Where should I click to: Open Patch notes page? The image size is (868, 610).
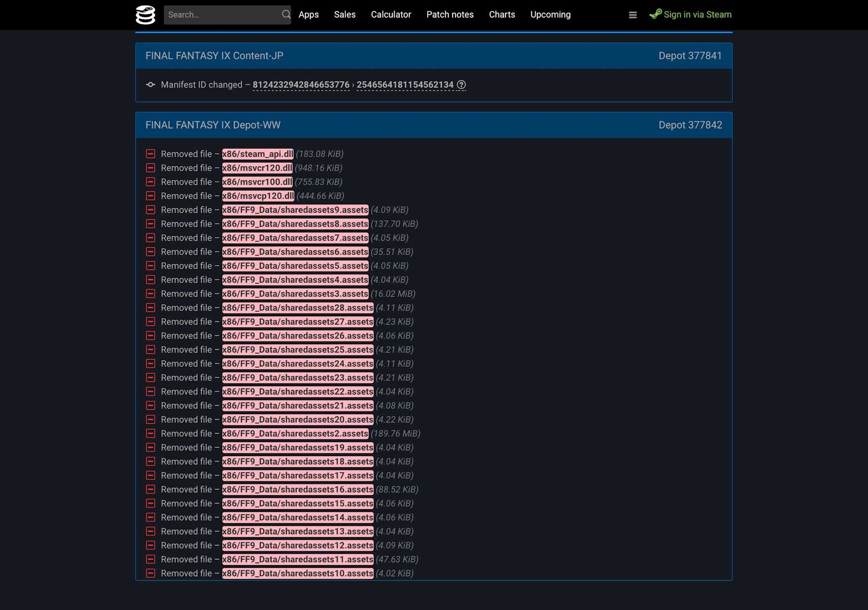click(x=450, y=14)
